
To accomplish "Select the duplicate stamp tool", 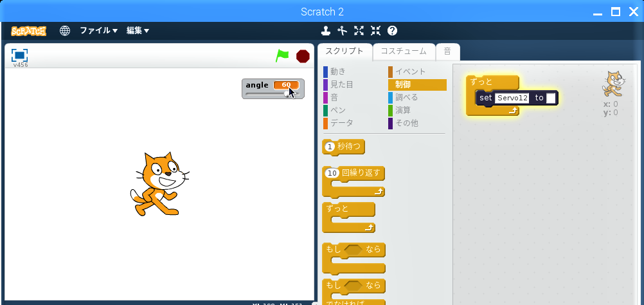I will pos(326,30).
